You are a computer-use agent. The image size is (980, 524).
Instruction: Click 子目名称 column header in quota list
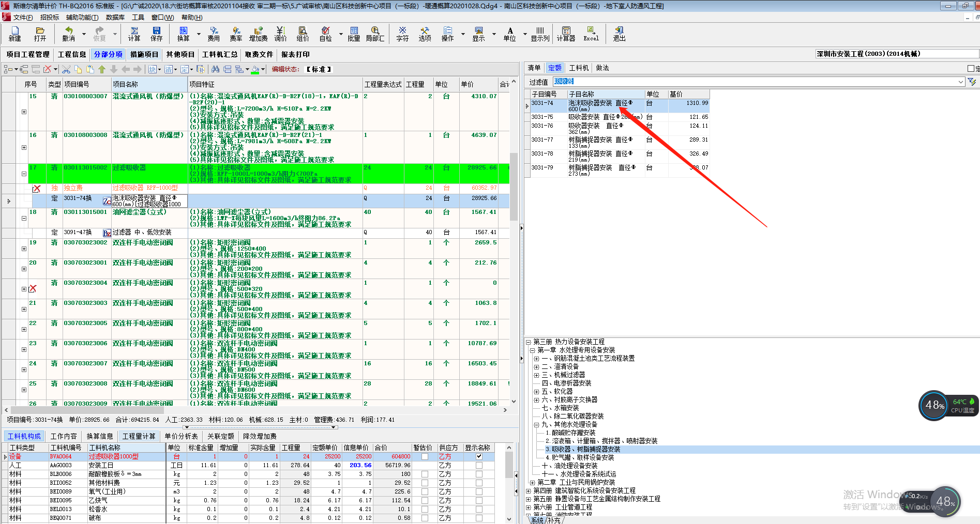tap(606, 94)
